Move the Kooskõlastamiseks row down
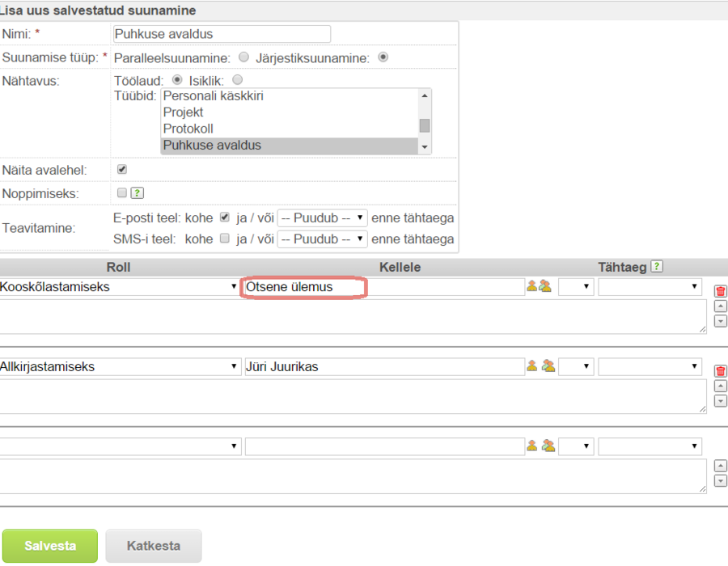Image resolution: width=728 pixels, height=566 pixels. [x=720, y=321]
